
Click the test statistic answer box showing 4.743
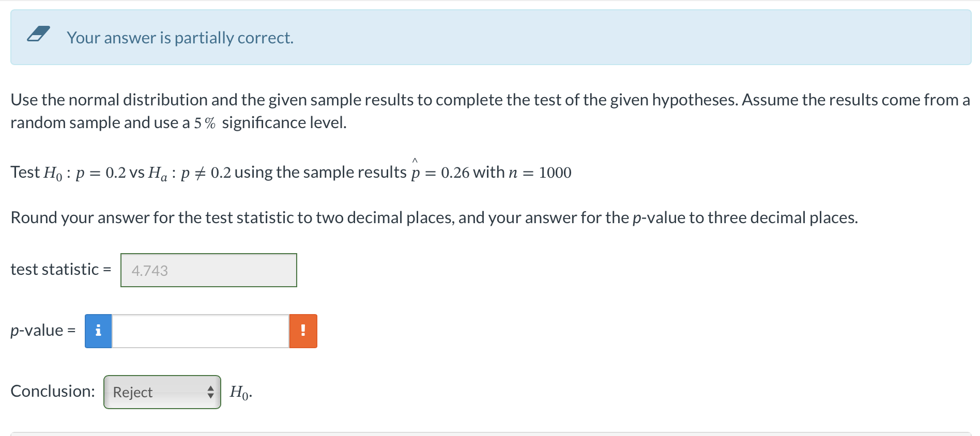208,270
